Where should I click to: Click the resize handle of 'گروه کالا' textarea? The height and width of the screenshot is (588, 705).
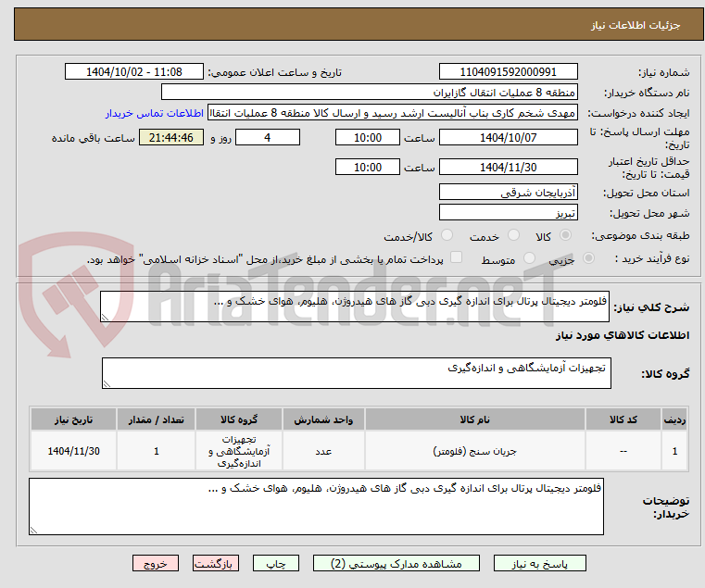click(x=107, y=384)
